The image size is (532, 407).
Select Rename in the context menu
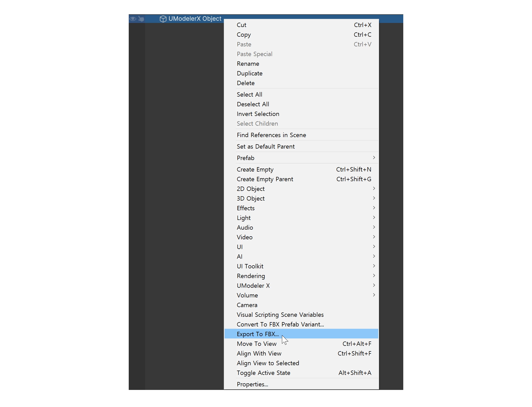click(301, 64)
